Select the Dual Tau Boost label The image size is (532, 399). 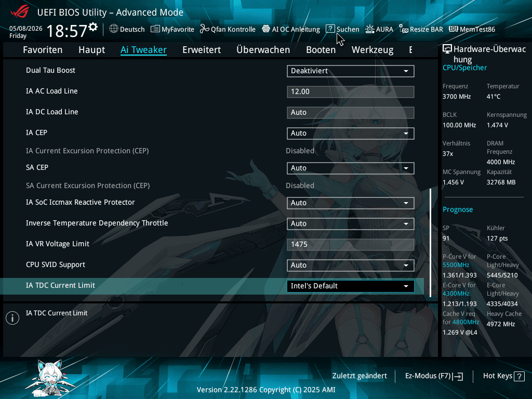coord(50,70)
